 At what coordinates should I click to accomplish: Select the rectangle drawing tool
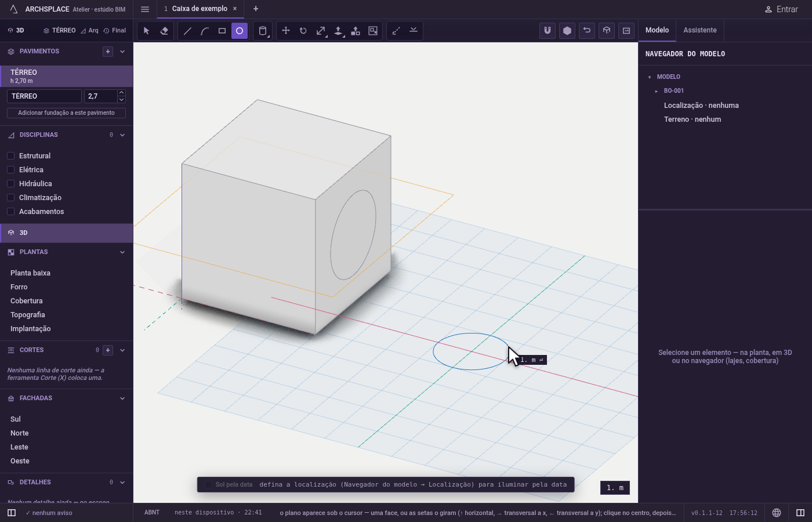pos(222,31)
